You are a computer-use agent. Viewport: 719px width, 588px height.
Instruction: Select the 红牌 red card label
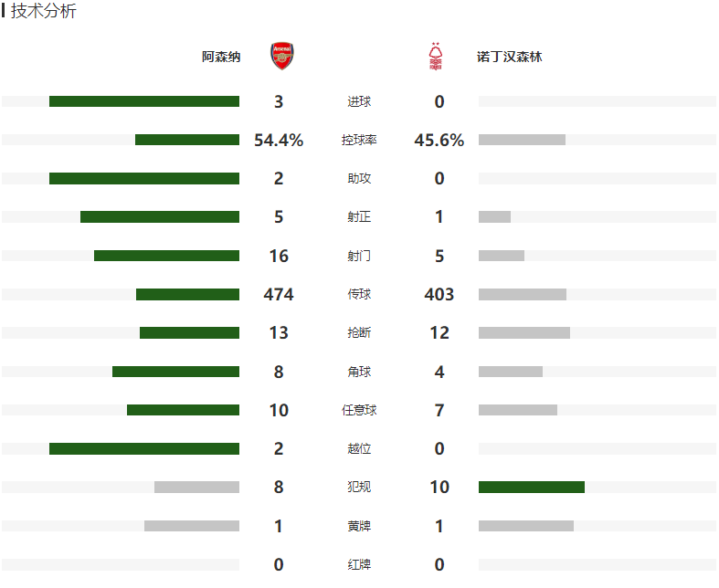click(359, 564)
